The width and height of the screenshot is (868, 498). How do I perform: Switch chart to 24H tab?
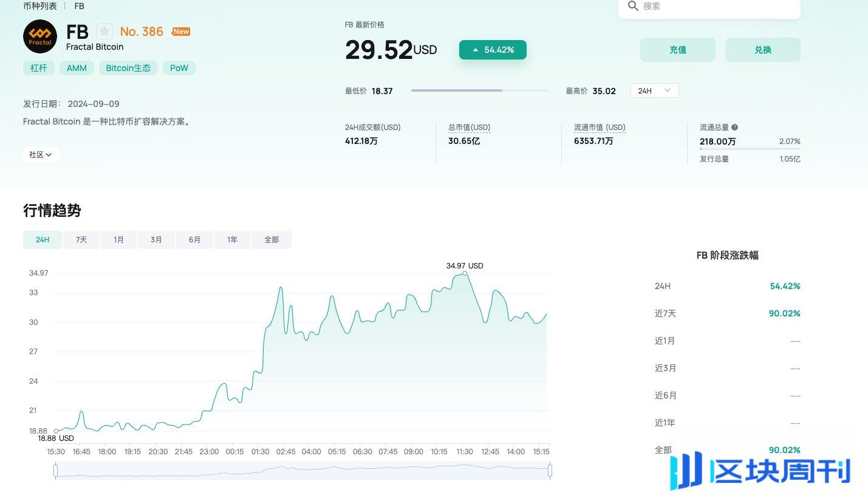(43, 240)
